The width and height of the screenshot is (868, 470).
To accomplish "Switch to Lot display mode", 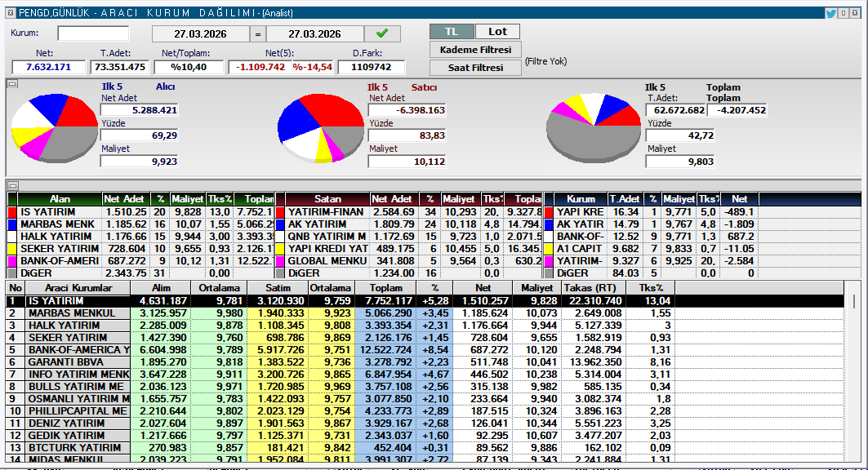I will click(497, 32).
